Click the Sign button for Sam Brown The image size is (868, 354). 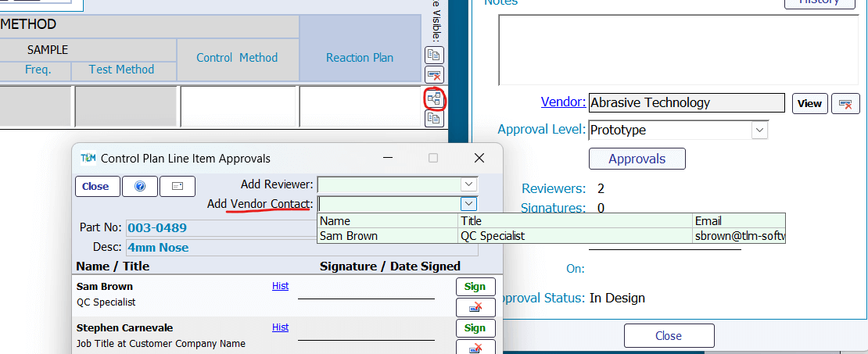coord(475,287)
